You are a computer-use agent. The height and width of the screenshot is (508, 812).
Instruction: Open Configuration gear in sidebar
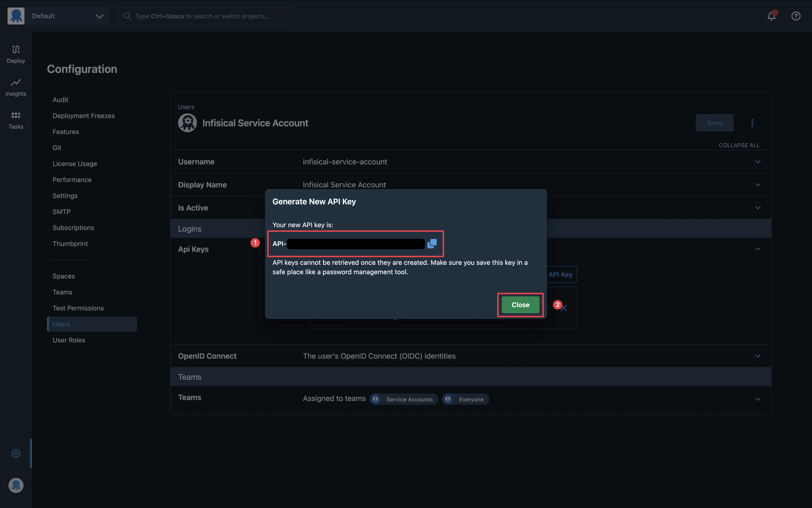coord(16,453)
